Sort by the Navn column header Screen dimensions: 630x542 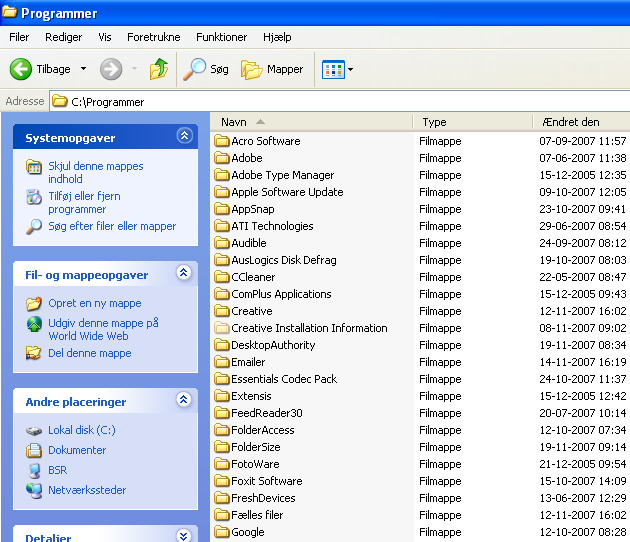coord(311,122)
